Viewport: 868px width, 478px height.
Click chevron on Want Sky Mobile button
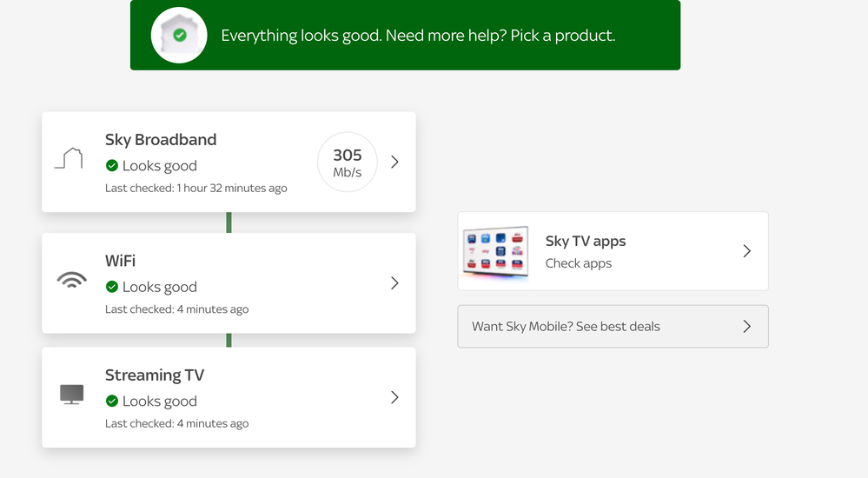point(746,326)
